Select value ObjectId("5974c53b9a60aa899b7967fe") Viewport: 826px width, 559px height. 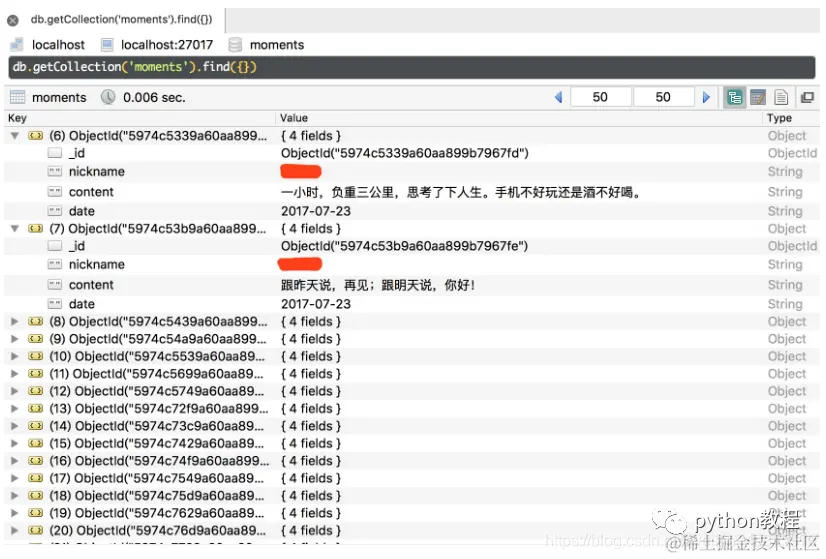(404, 246)
